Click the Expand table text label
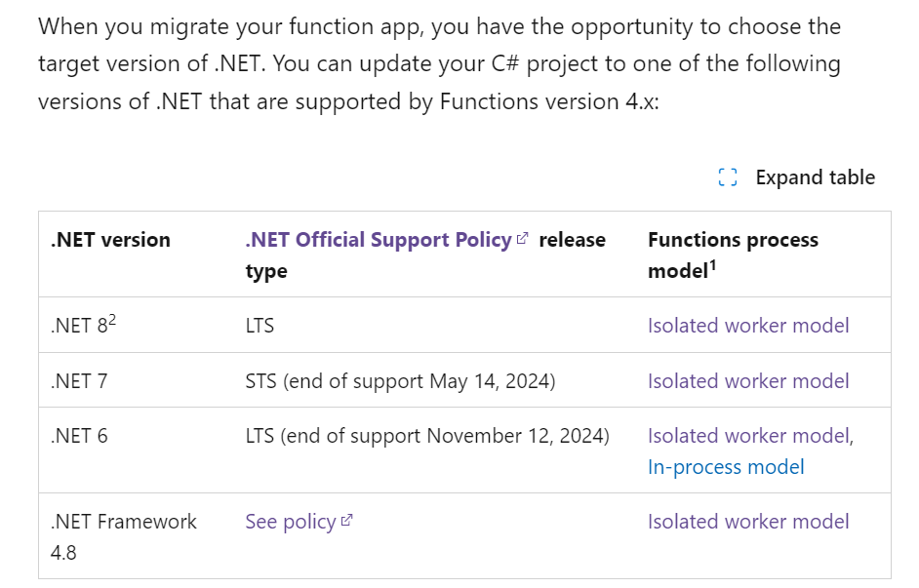919x588 pixels. click(815, 176)
